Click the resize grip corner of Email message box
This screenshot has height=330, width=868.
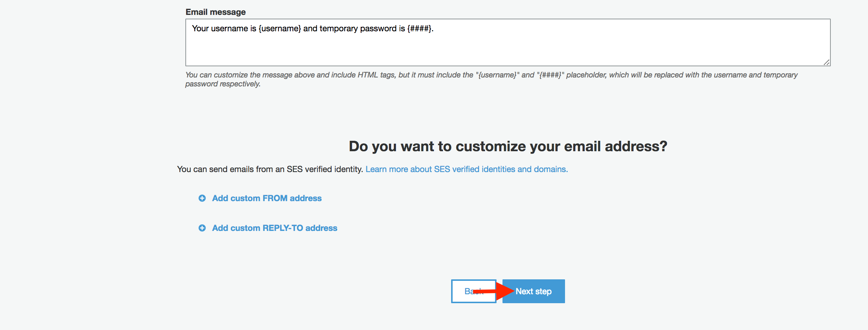826,62
